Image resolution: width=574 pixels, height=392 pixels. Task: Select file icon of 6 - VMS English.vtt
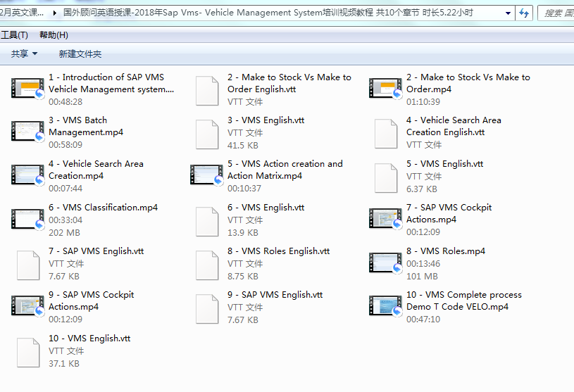click(207, 221)
